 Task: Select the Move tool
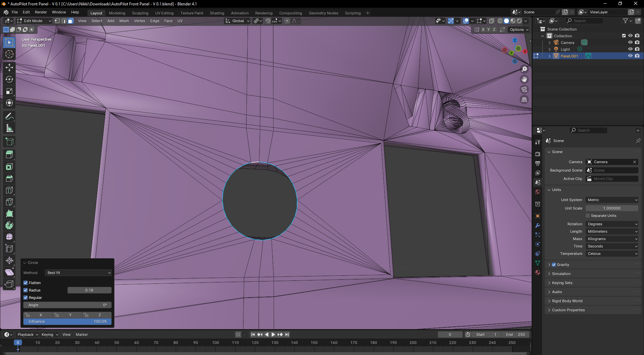[x=9, y=68]
